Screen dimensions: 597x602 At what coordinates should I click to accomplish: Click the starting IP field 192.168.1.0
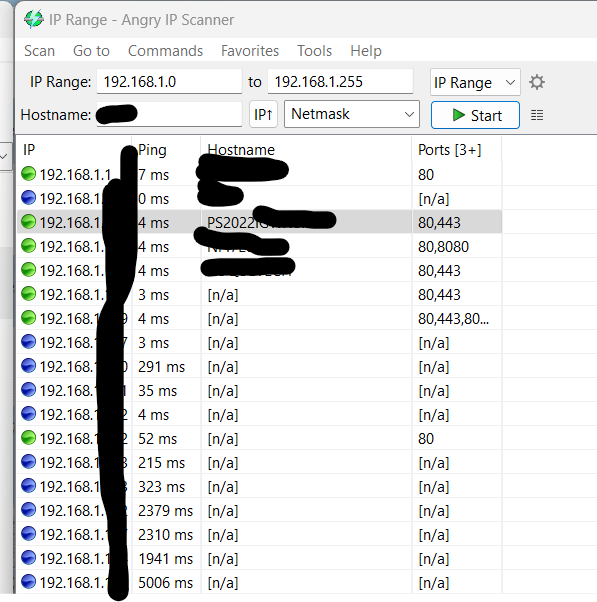tap(169, 81)
